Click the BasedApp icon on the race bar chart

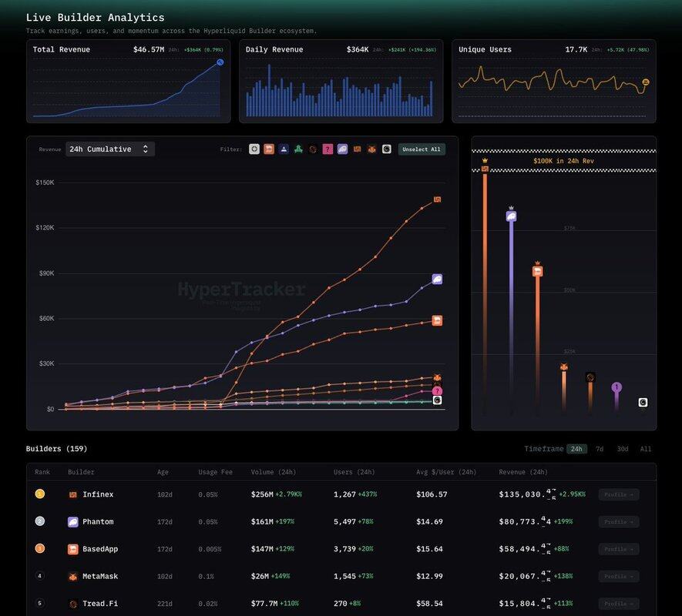[537, 271]
